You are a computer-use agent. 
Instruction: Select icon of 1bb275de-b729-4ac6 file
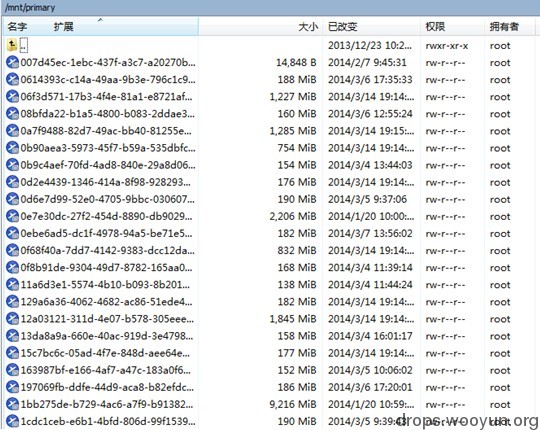click(12, 404)
